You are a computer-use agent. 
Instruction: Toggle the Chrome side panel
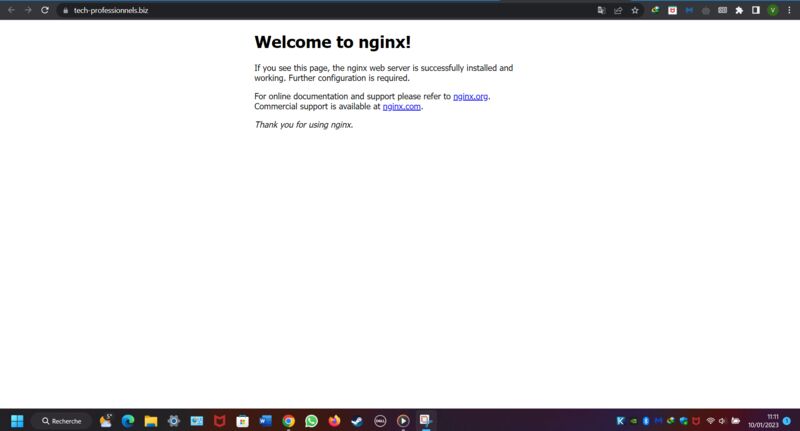click(756, 10)
